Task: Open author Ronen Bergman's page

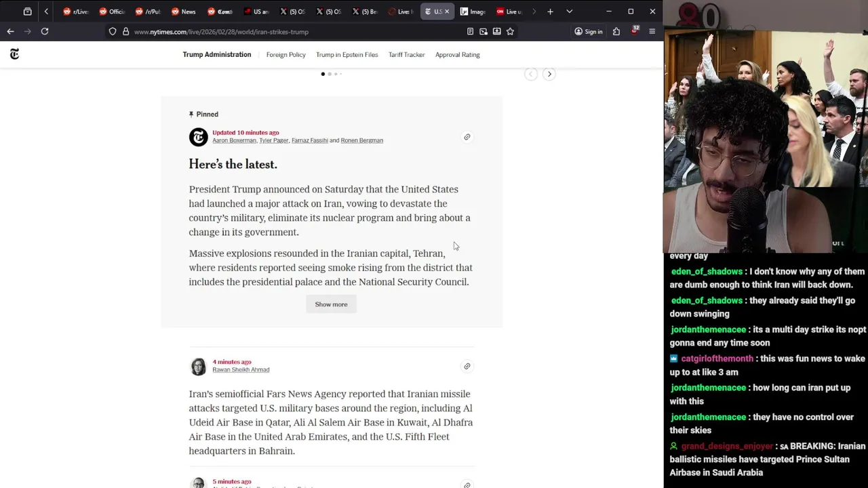Action: tap(361, 140)
